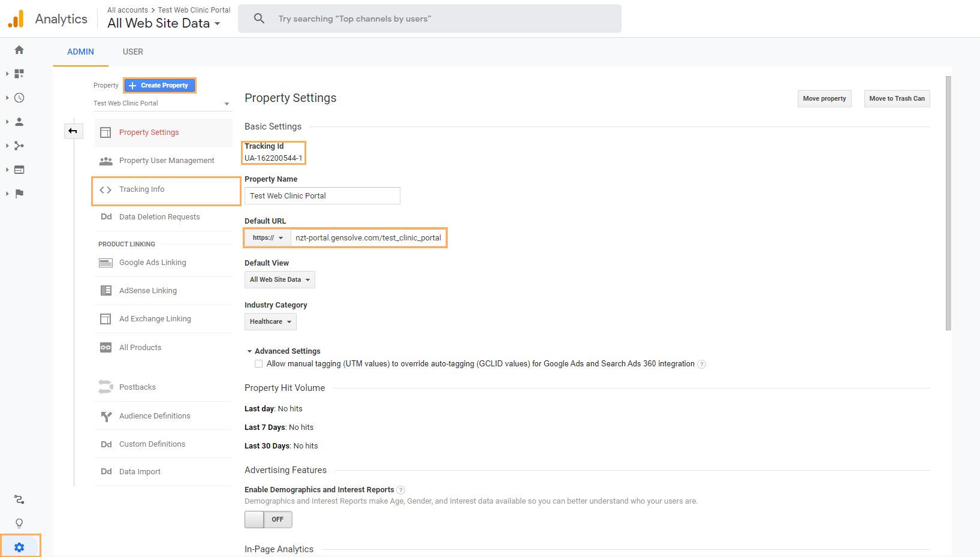Click the Move to Trash Can button
Image resolution: width=980 pixels, height=557 pixels.
click(x=897, y=99)
